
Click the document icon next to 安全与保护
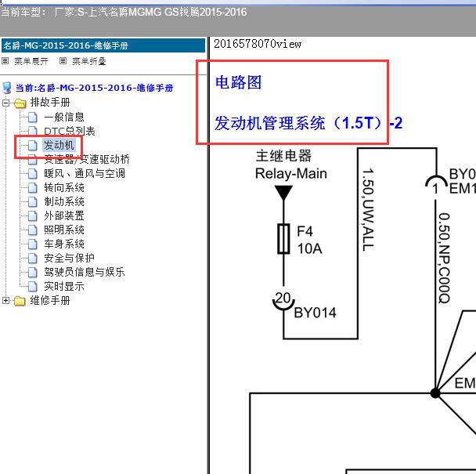(32, 259)
